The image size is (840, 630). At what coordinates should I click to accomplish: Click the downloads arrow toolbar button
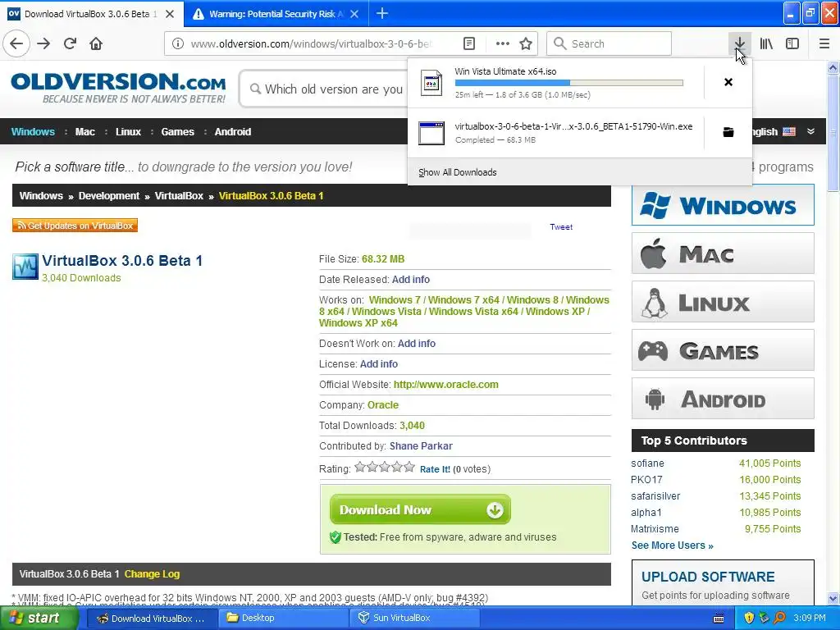point(739,43)
